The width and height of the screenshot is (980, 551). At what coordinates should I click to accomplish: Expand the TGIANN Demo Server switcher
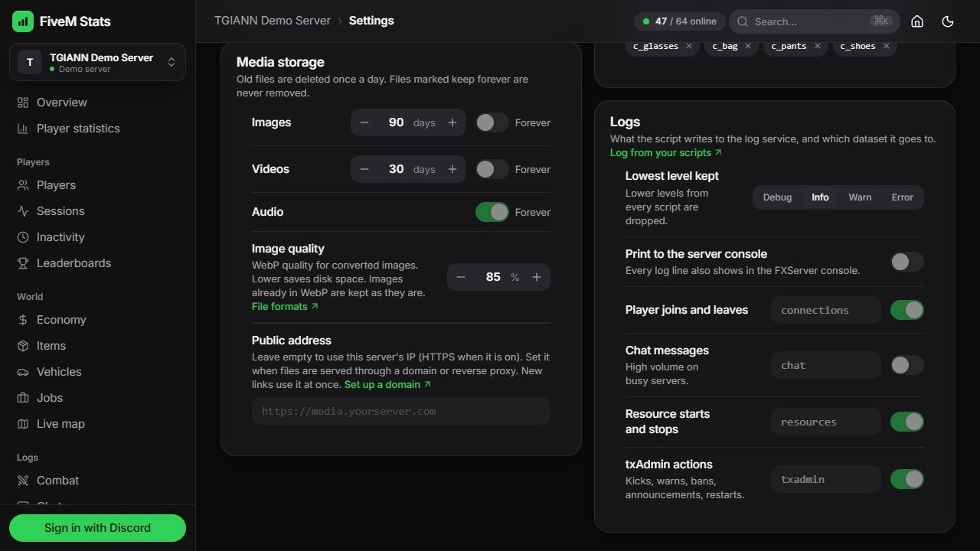tap(97, 62)
